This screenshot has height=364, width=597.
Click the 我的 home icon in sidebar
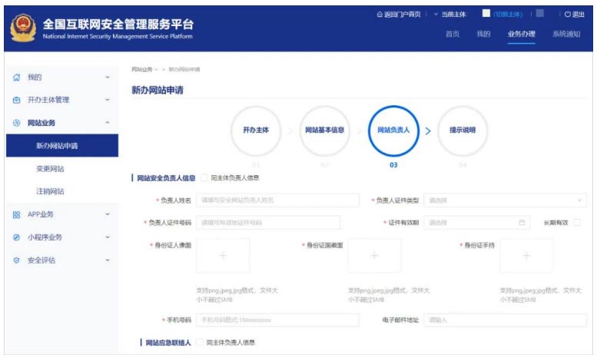click(16, 78)
